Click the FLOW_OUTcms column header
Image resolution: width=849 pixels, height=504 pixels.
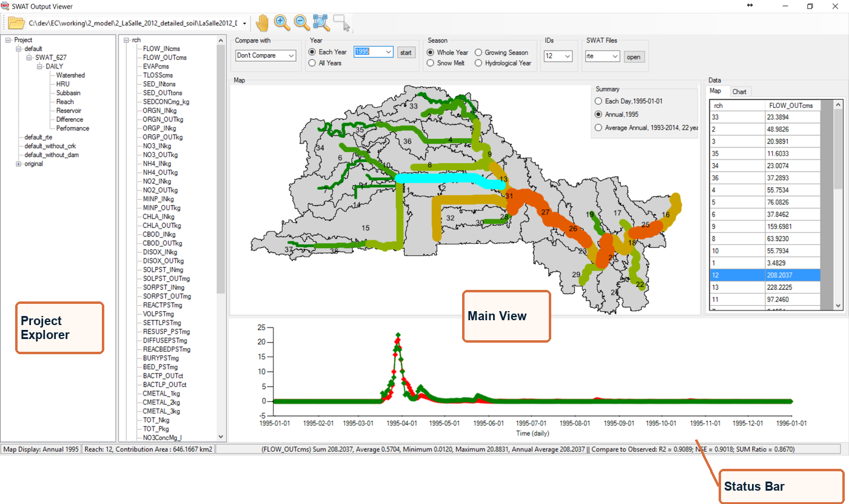point(793,104)
